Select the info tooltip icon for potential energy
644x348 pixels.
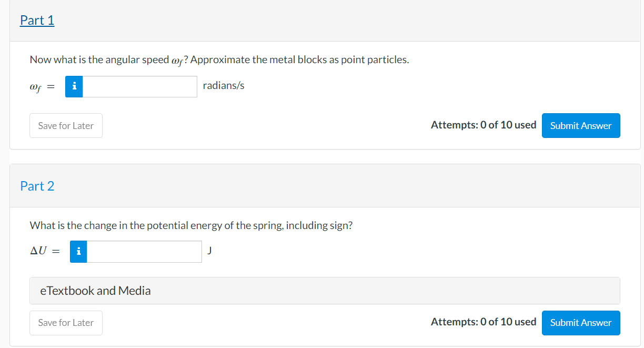tap(78, 251)
